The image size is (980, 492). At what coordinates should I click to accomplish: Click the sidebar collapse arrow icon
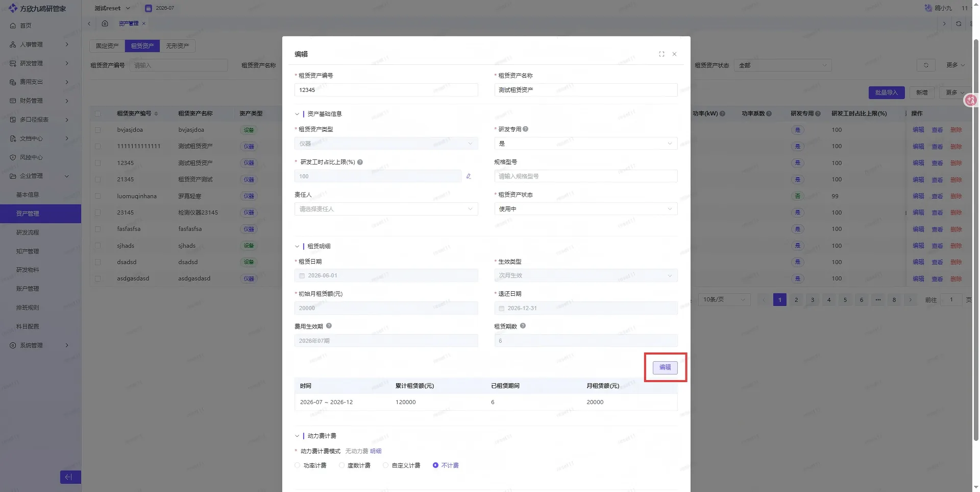pos(70,477)
